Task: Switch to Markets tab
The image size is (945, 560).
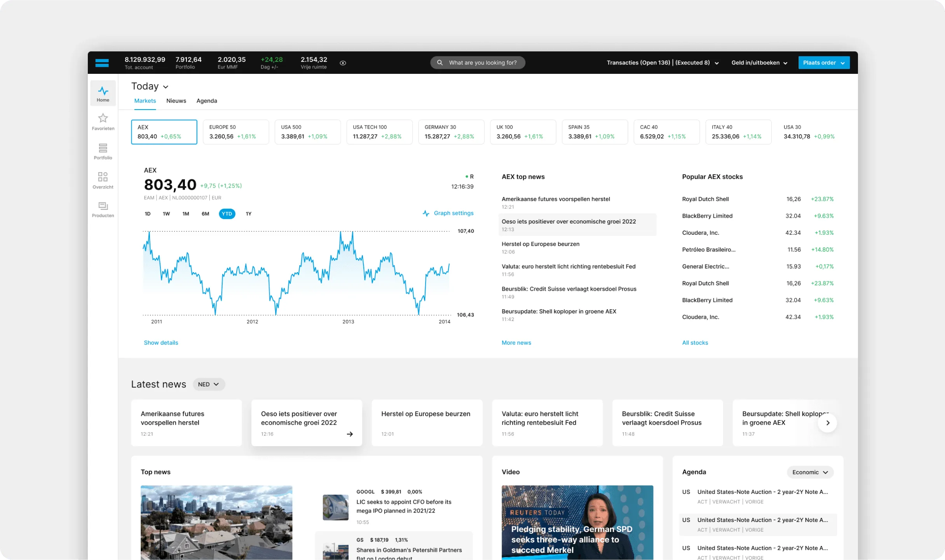Action: (x=145, y=101)
